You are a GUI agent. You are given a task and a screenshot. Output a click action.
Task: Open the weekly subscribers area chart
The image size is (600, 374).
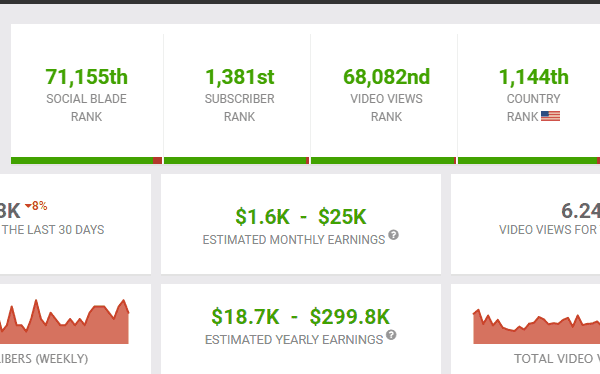coord(64,322)
